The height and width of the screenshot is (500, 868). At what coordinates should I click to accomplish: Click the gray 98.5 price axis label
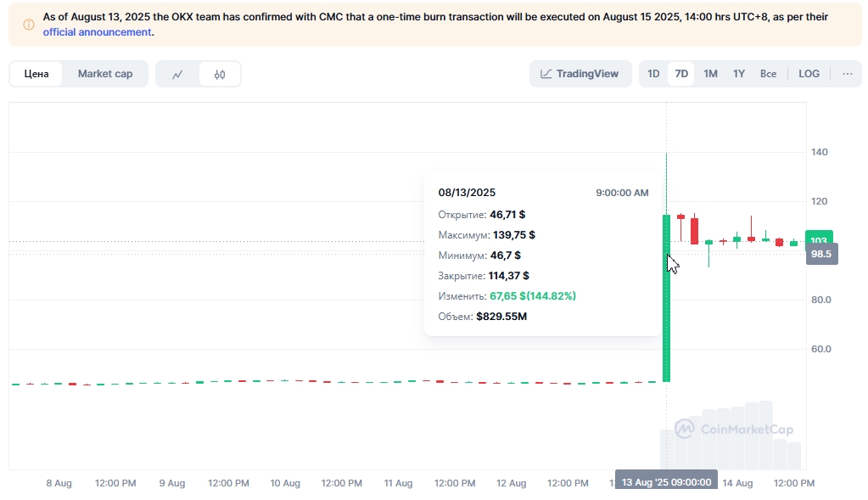coord(820,254)
